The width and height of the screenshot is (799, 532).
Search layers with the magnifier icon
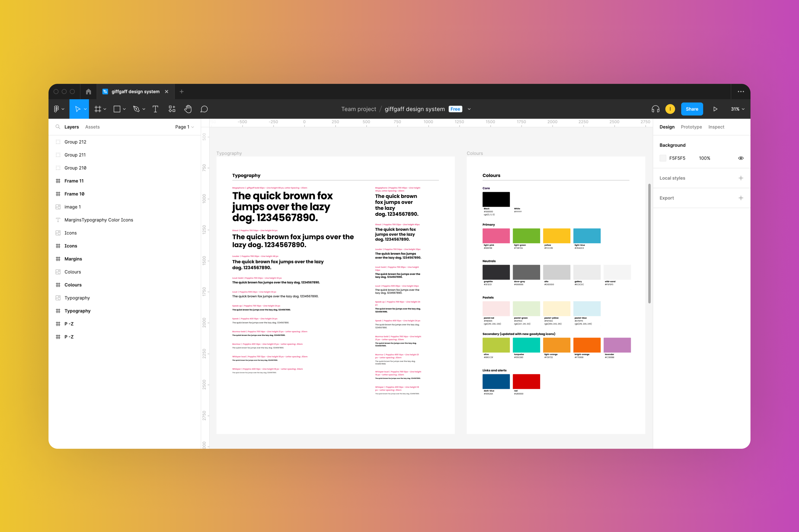[58, 127]
